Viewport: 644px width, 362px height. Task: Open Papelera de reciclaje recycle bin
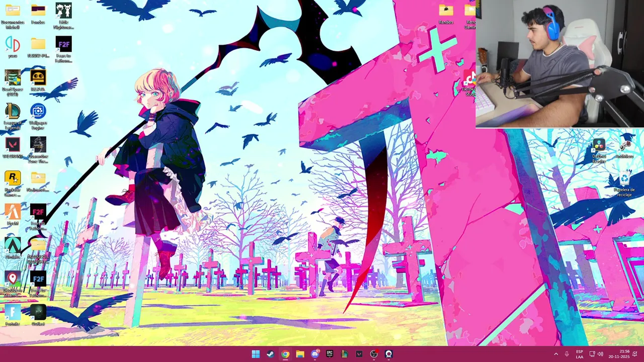click(x=624, y=184)
